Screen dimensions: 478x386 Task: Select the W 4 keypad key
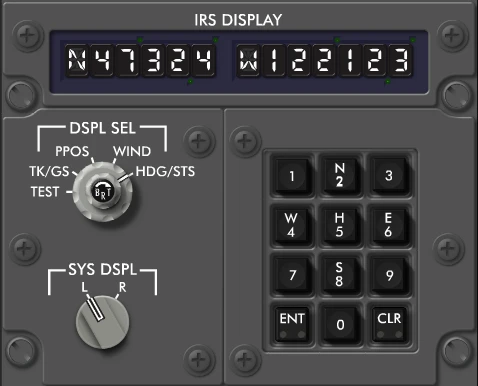pos(291,225)
